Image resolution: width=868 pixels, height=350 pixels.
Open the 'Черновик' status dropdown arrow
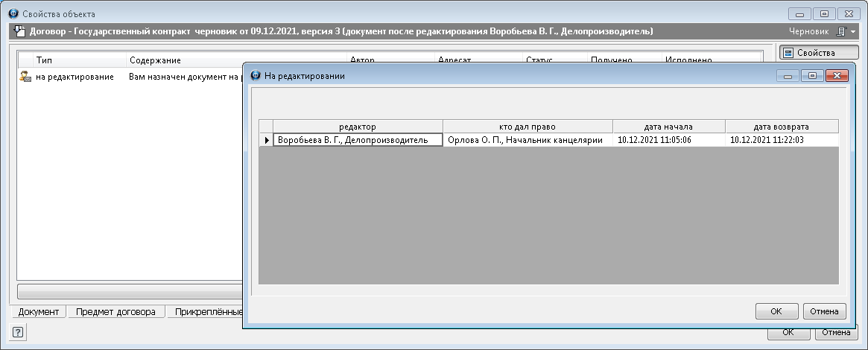[852, 31]
